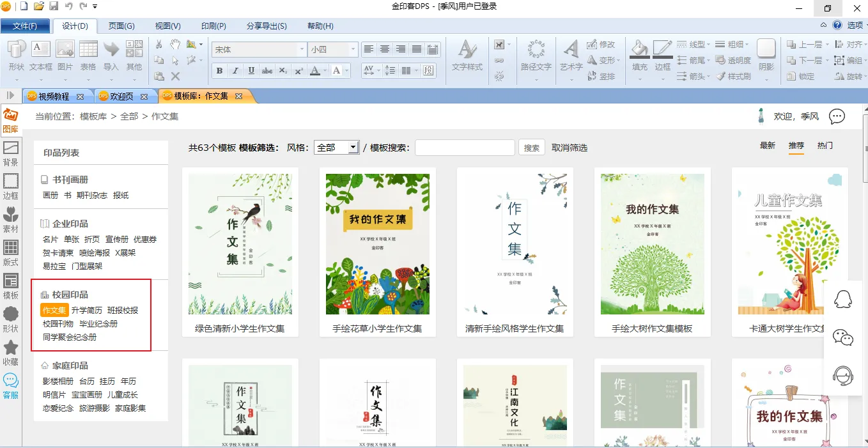Select the 手绘花草小学生作文集 template thumbnail
Viewport: 868px width, 448px height.
tap(377, 244)
